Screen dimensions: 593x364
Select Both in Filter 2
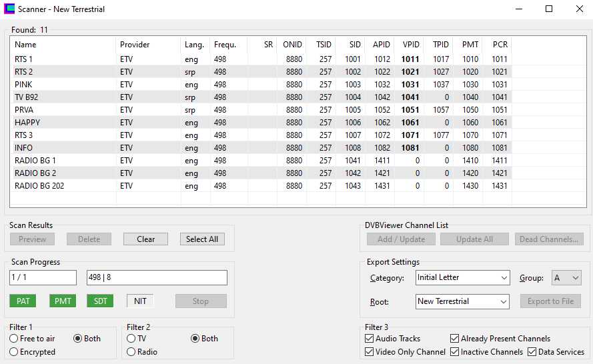204,338
